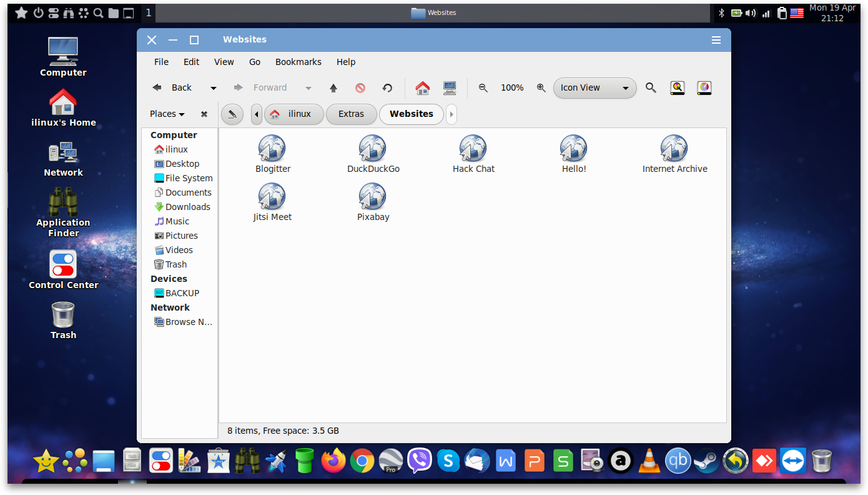Viewport: 868px width, 495px height.
Task: Open the Edit menu
Action: 192,62
